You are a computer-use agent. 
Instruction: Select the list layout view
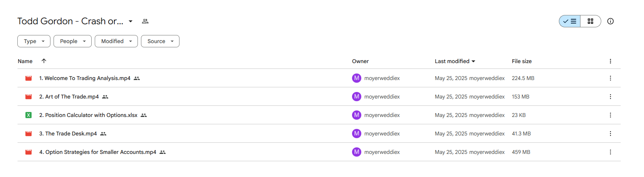pyautogui.click(x=570, y=21)
